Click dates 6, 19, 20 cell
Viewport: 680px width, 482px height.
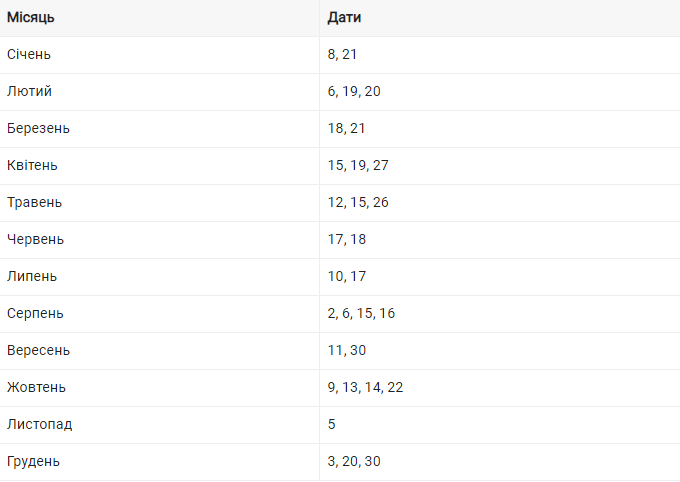[354, 91]
